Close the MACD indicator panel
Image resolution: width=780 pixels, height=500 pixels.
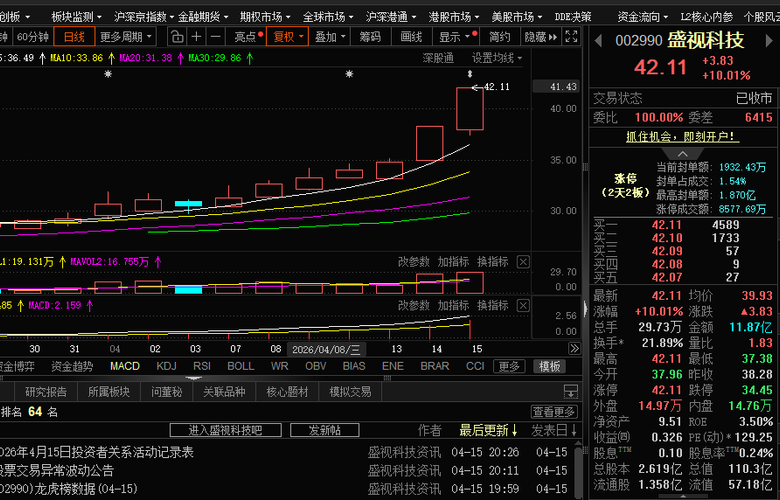point(523,305)
